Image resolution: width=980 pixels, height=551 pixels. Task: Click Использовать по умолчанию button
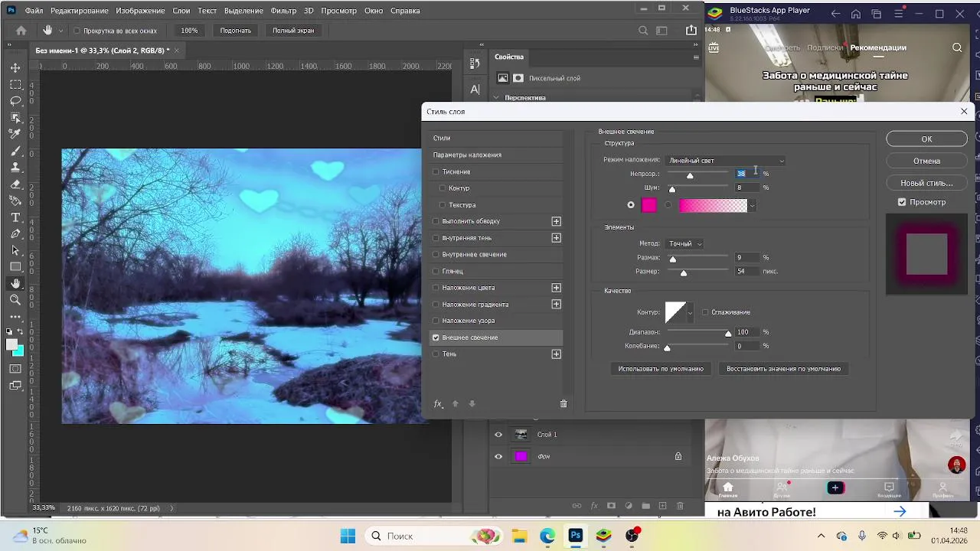click(661, 369)
